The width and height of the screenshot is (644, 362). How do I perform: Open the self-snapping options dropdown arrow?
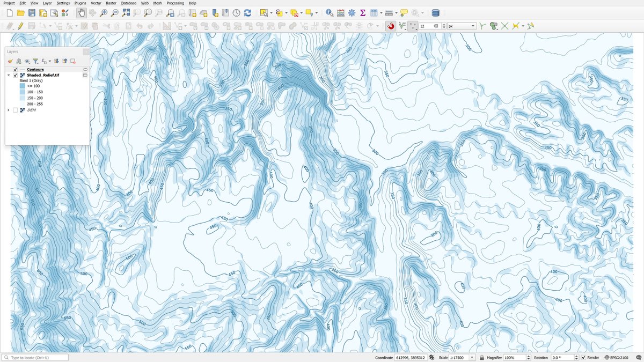[523, 26]
